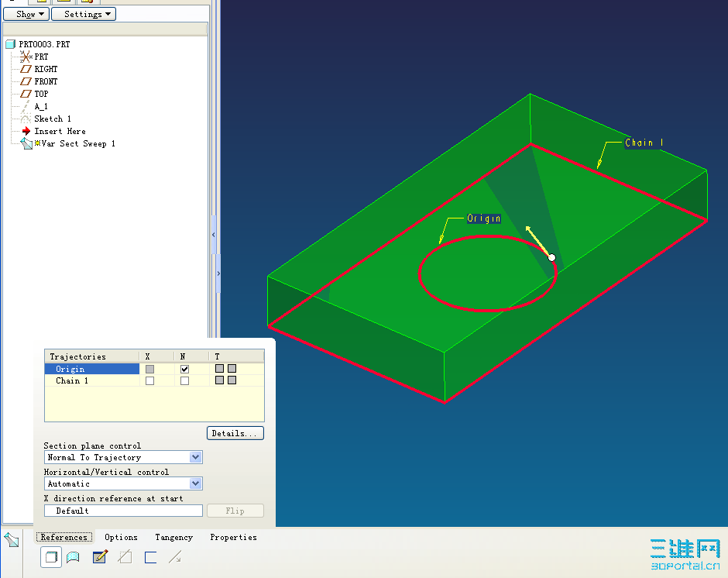Click the Var Sect Sweep 1 tree icon
728x578 pixels.
coord(26,143)
